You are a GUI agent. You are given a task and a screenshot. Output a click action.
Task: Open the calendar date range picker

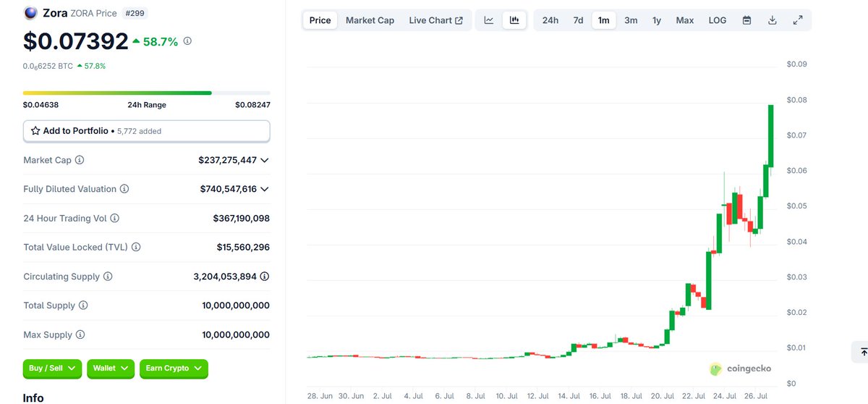746,20
